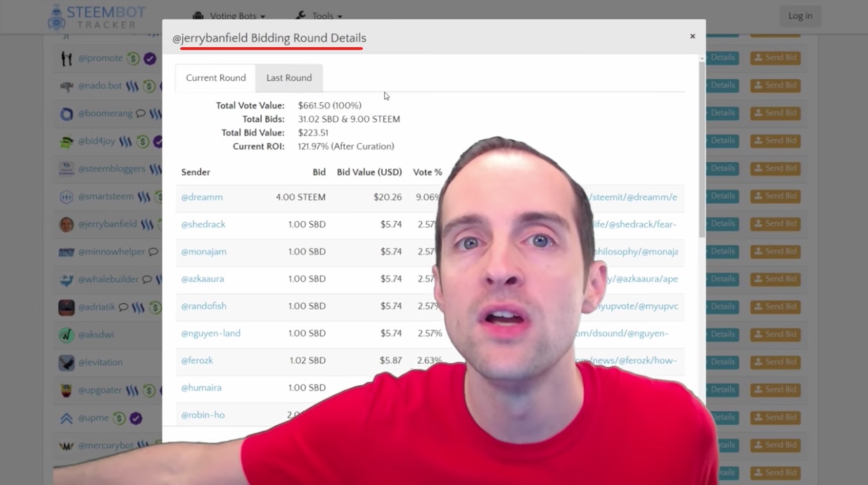The height and width of the screenshot is (485, 868).
Task: Open the @shedrack/fear- post link
Action: (x=634, y=225)
